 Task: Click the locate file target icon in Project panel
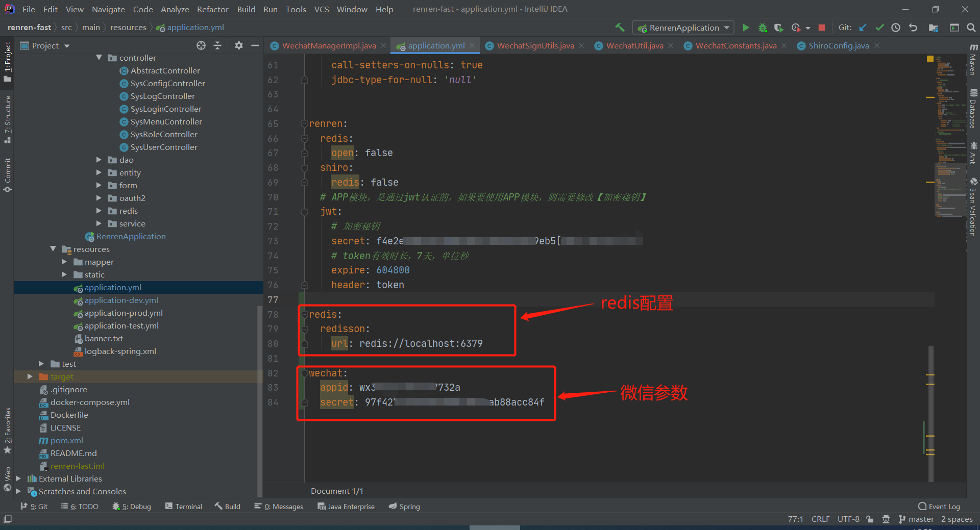(201, 45)
